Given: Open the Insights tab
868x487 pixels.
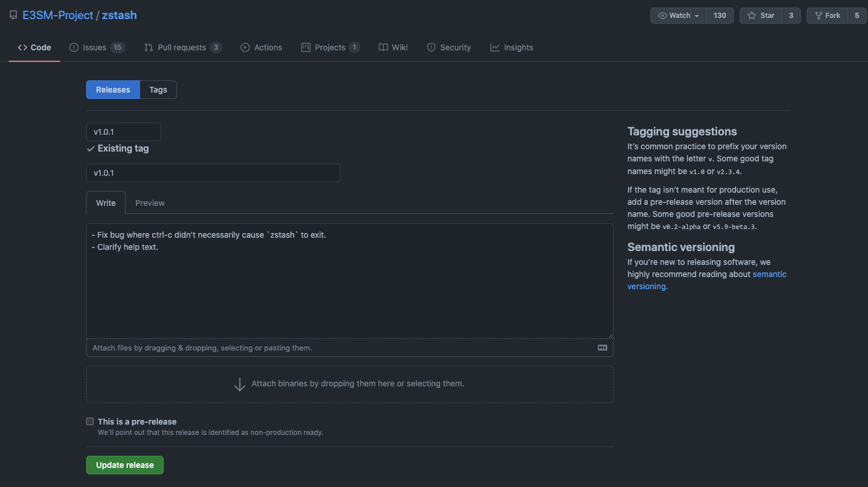Looking at the screenshot, I should pyautogui.click(x=512, y=47).
